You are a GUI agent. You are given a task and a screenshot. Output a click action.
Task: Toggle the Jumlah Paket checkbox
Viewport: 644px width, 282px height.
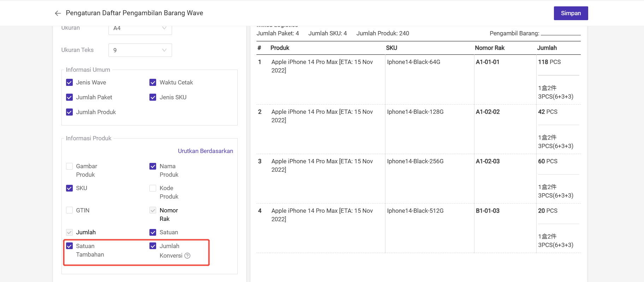tap(69, 97)
